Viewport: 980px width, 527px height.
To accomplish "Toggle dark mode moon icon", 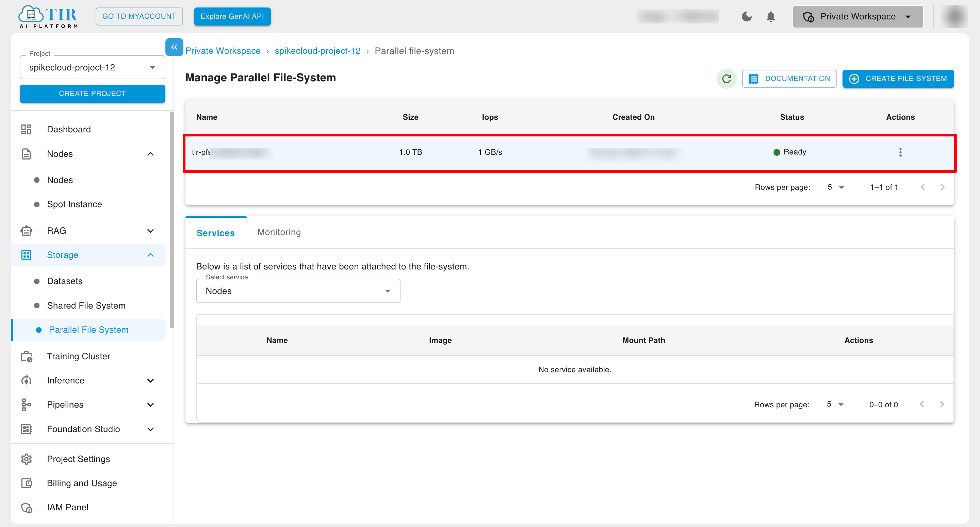I will pos(747,16).
